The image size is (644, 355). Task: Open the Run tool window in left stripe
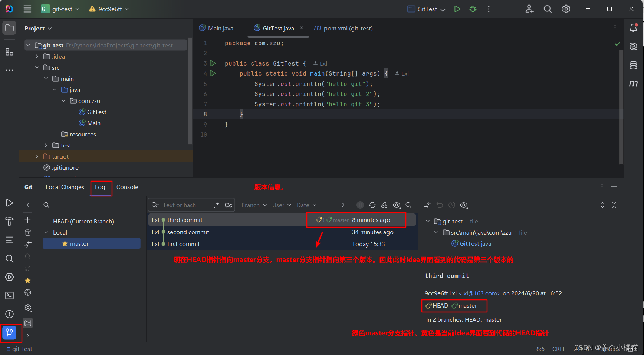click(x=9, y=203)
